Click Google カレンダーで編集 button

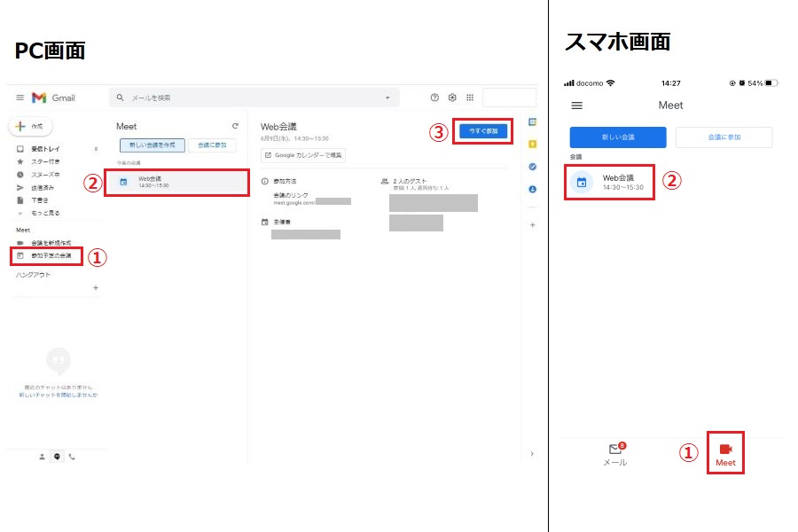click(x=303, y=155)
